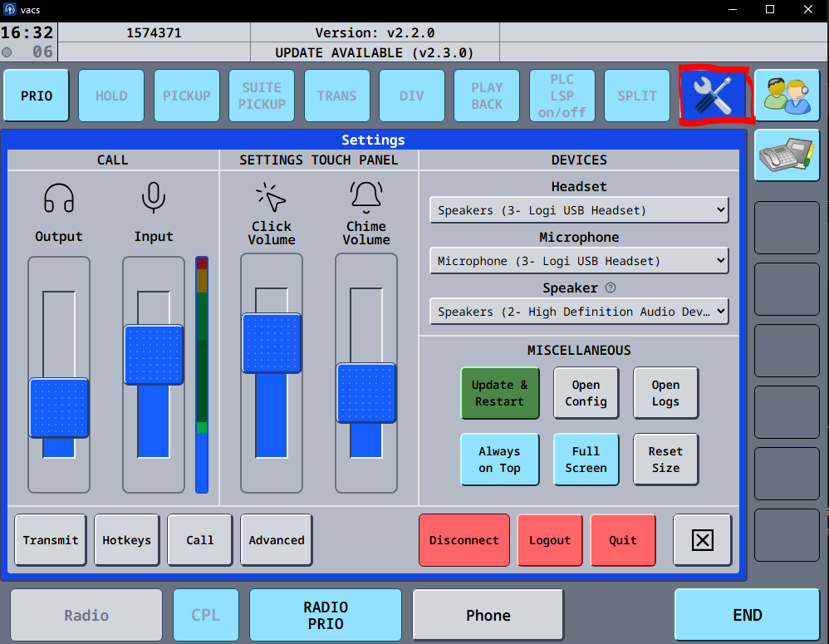Switch to the Phone page
Viewport: 829px width, 644px height.
488,616
